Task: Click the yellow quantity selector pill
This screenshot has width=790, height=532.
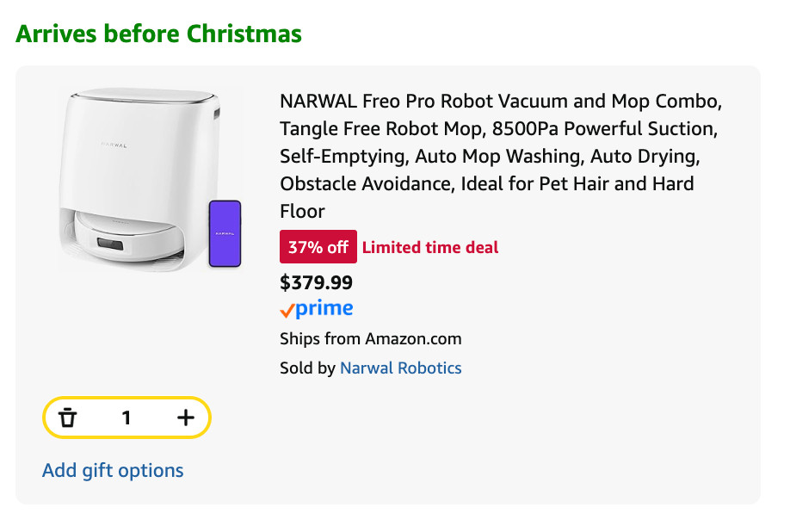Action: pos(126,418)
